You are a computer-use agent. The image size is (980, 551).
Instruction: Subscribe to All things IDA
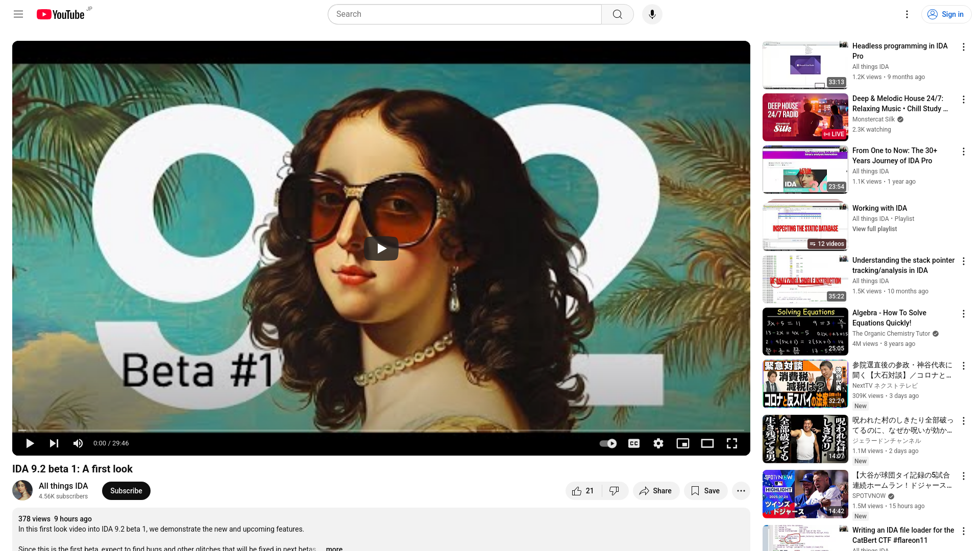point(126,491)
